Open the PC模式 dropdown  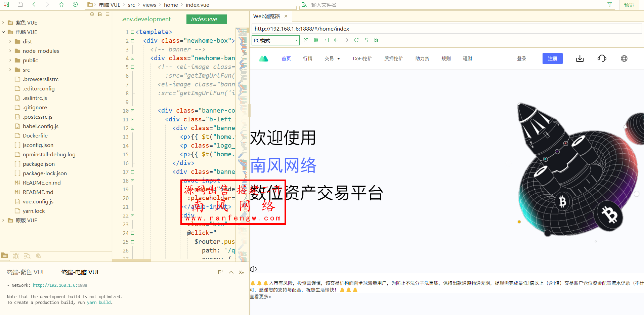point(275,40)
